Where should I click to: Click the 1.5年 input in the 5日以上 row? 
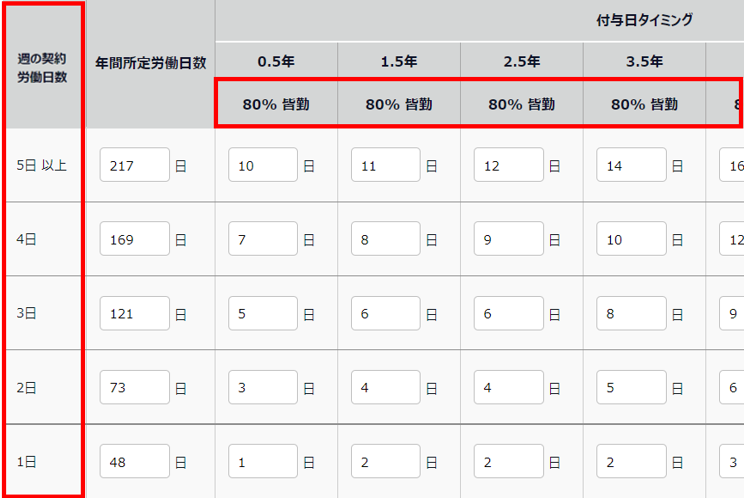pyautogui.click(x=385, y=165)
